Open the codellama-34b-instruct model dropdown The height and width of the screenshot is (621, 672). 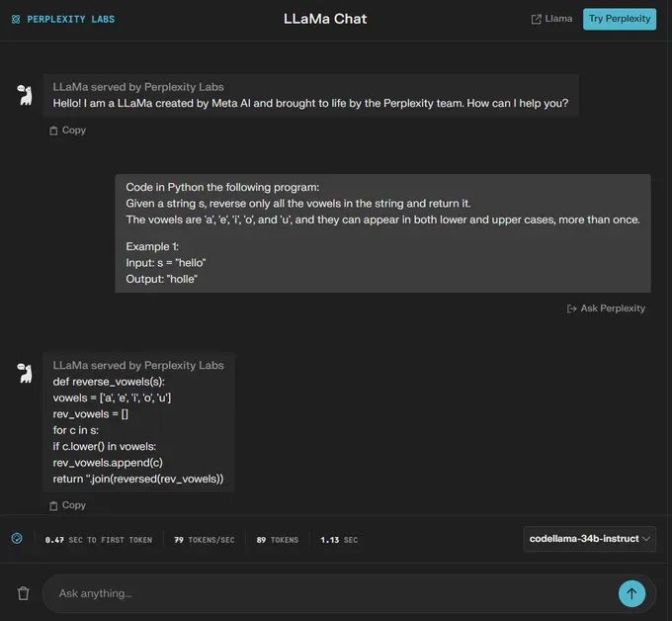pos(589,539)
